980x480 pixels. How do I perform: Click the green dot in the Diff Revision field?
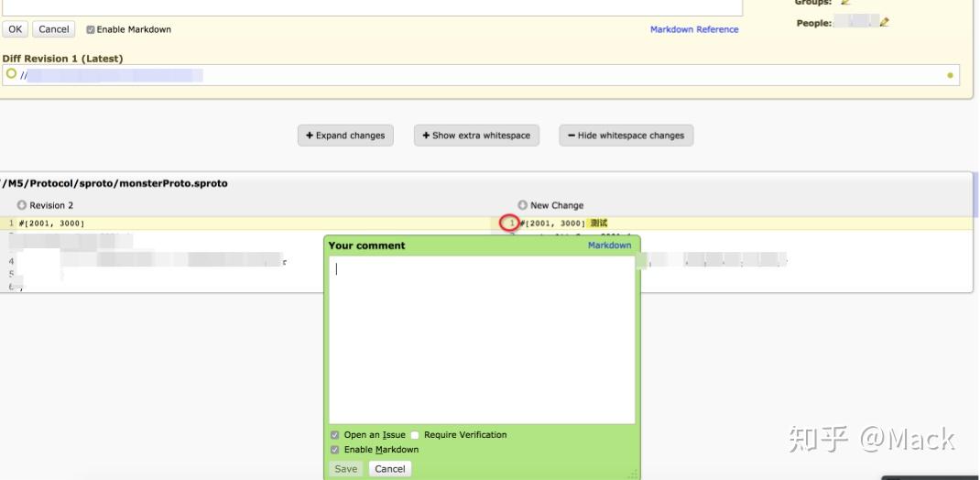(950, 76)
